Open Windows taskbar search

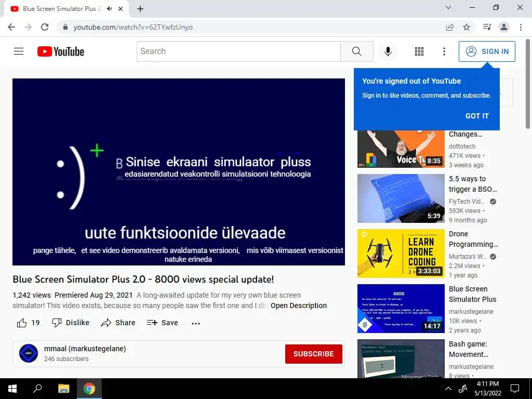tap(37, 389)
